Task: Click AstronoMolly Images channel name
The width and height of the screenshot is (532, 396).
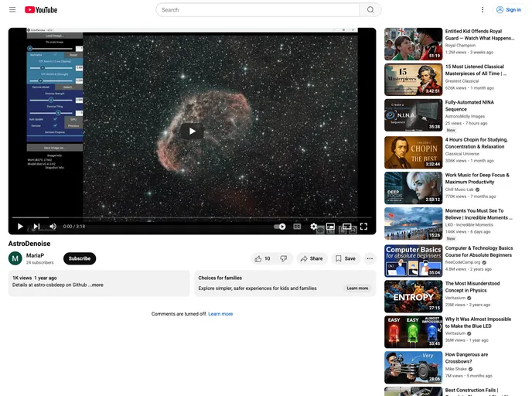Action: tap(465, 116)
